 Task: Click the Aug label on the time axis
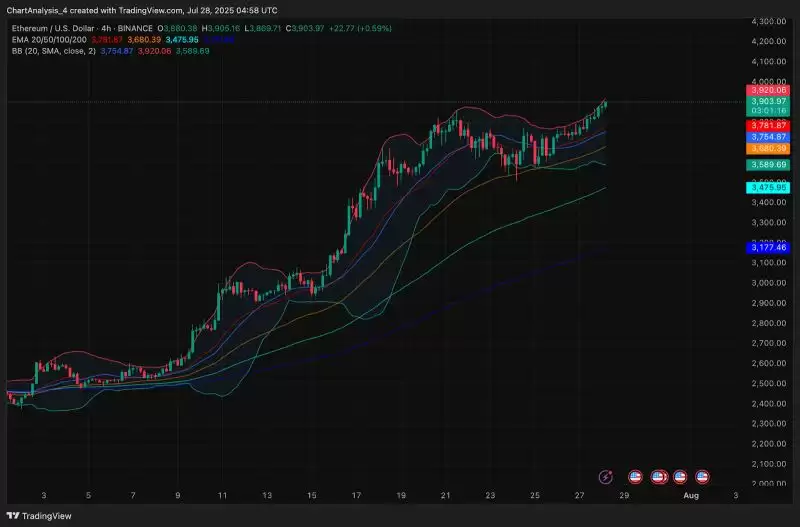[688, 495]
